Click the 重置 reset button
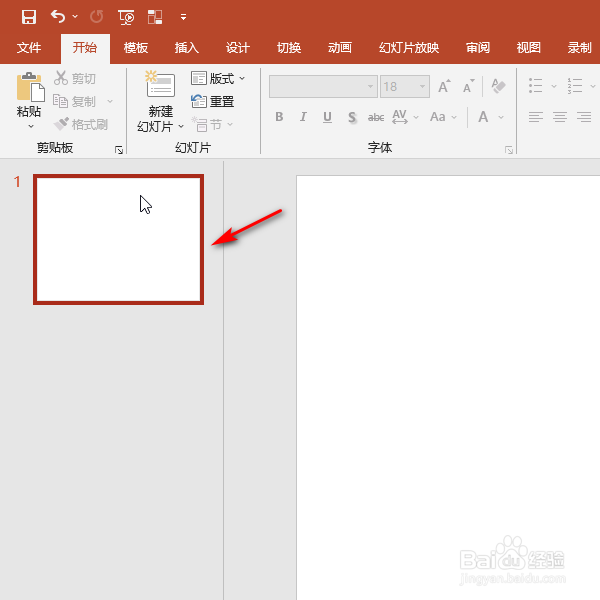The image size is (600, 600). click(212, 101)
